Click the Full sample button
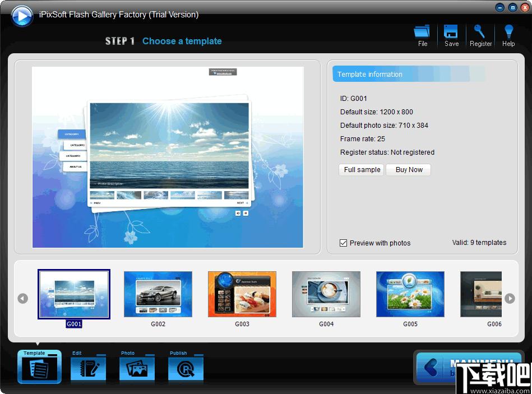This screenshot has width=532, height=394. (x=362, y=169)
